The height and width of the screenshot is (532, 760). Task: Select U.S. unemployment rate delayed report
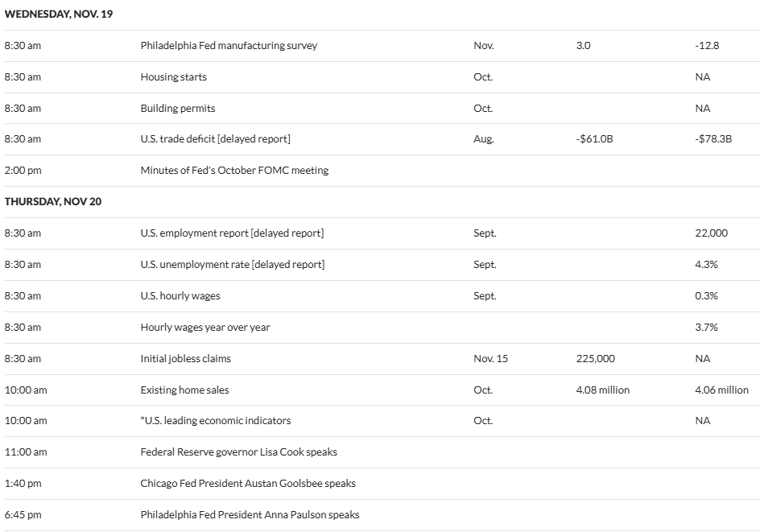tap(232, 265)
